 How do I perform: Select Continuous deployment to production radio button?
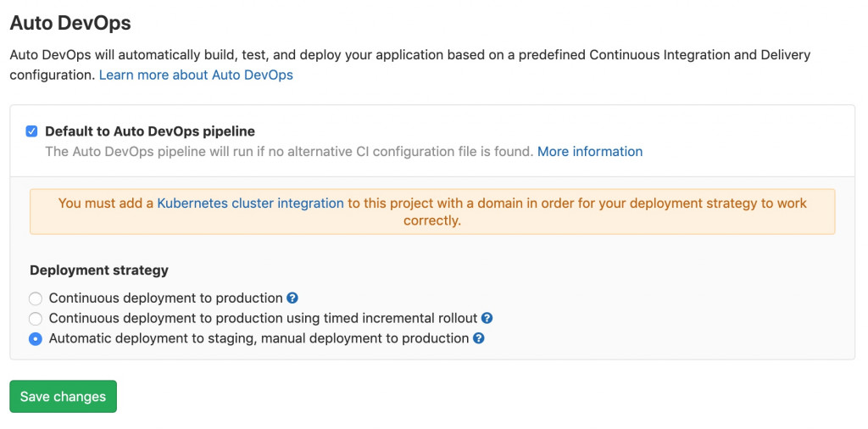pos(36,298)
